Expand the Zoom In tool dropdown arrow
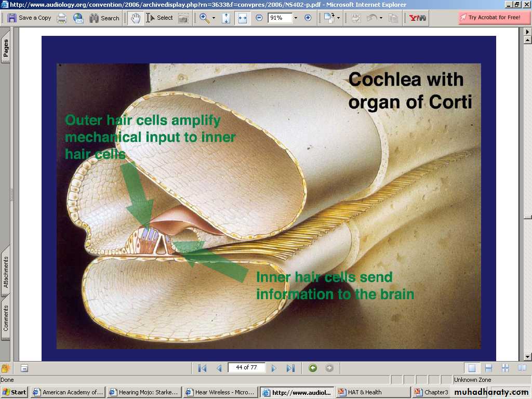The height and width of the screenshot is (399, 532). click(x=214, y=18)
